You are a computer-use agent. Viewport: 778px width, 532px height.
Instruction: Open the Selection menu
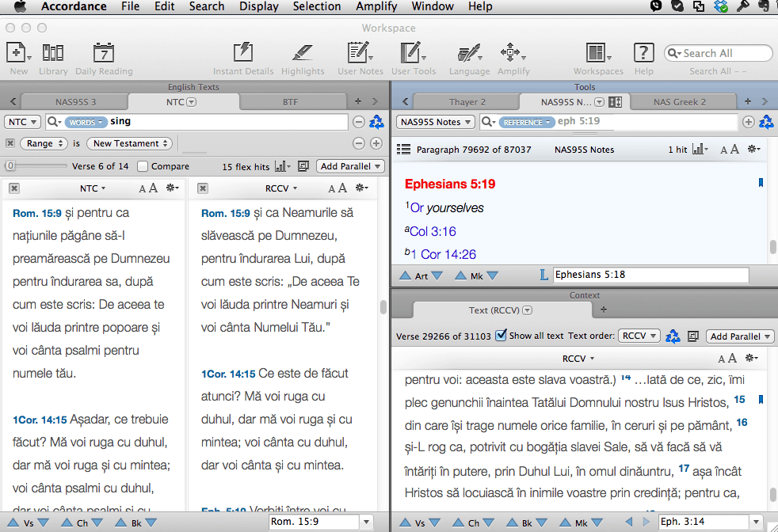[317, 6]
